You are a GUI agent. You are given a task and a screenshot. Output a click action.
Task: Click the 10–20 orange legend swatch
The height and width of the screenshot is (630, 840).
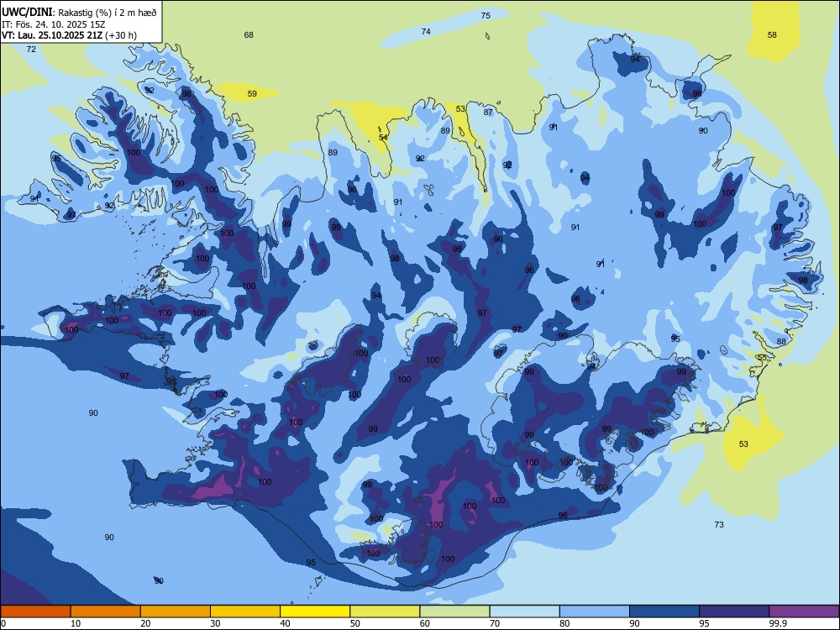tap(106, 612)
